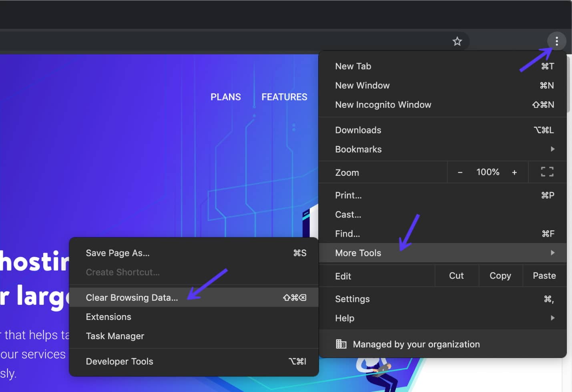Click the 100% zoom level value
The width and height of the screenshot is (572, 392).
click(488, 172)
